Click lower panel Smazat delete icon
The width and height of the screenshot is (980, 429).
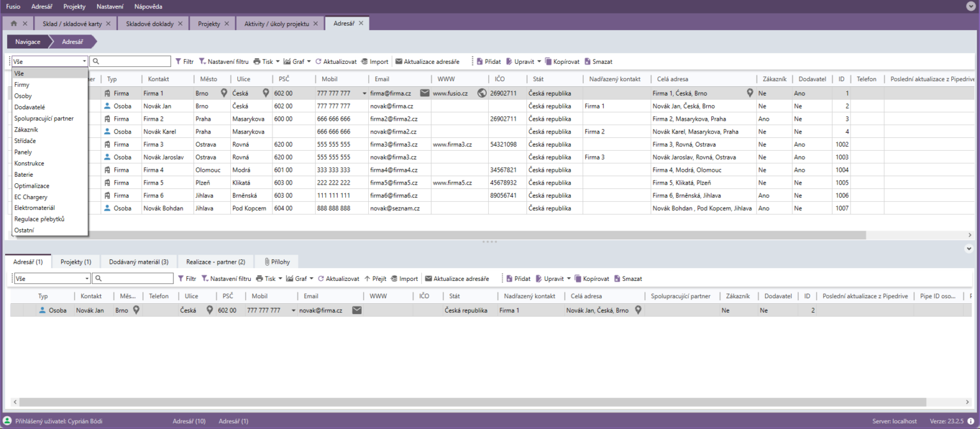618,279
